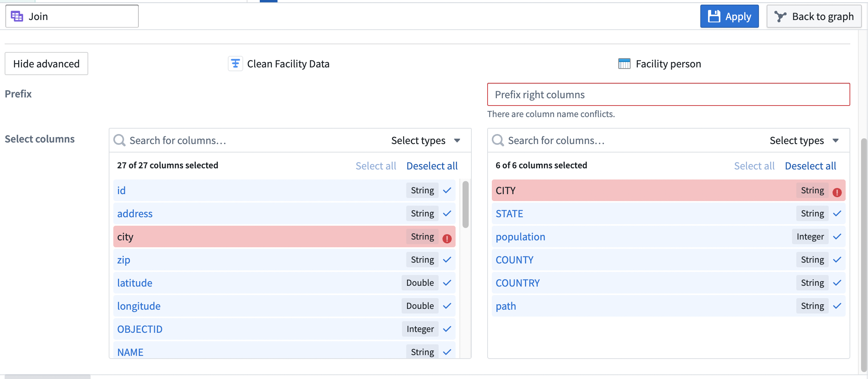
Task: Click the Join table icon
Action: pos(17,17)
